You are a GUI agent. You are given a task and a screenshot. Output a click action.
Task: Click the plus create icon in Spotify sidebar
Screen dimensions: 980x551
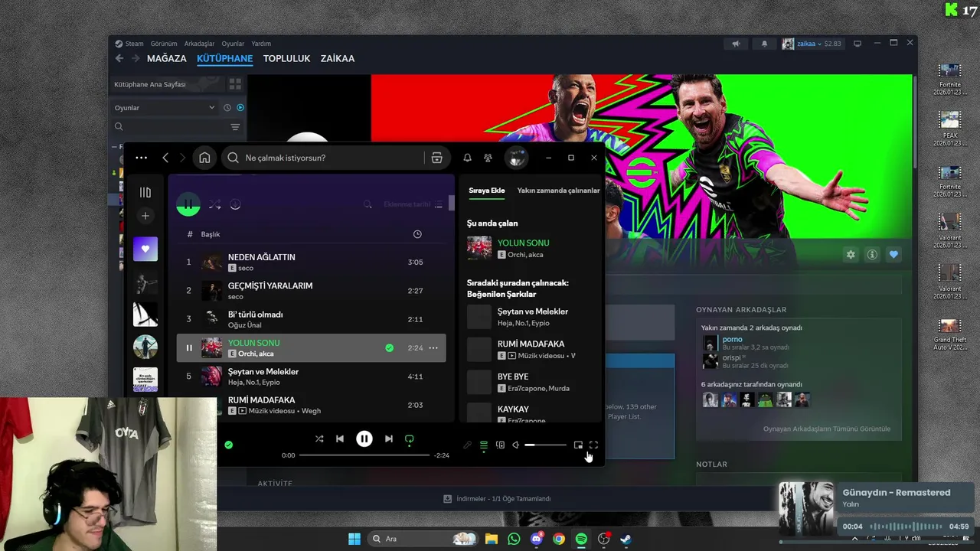[145, 217]
